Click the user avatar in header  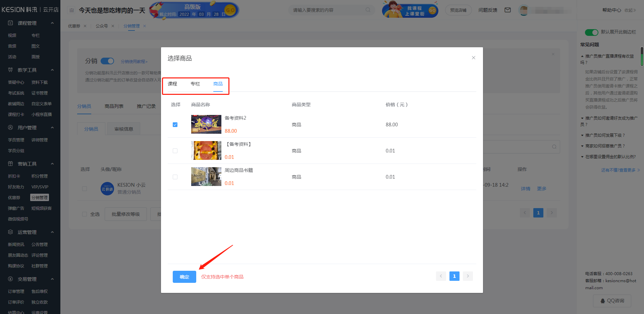pyautogui.click(x=523, y=10)
